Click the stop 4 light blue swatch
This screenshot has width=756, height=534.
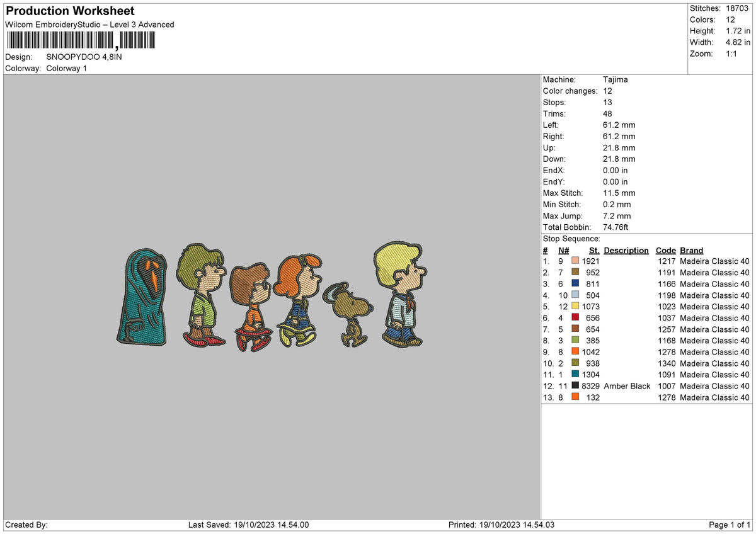pyautogui.click(x=575, y=295)
